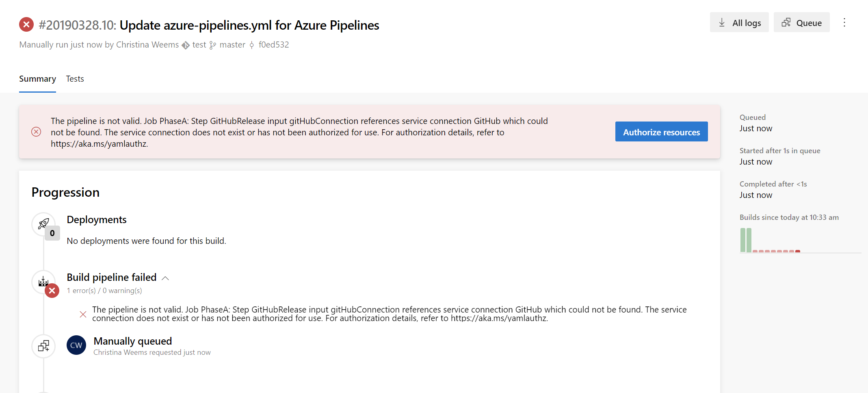Click the error X beside the pipeline message
The height and width of the screenshot is (393, 868).
point(83,314)
